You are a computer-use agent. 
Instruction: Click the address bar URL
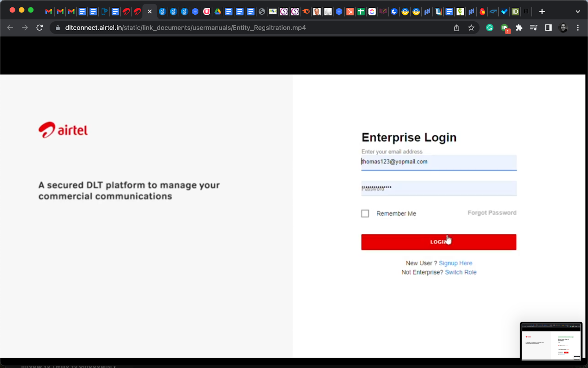(185, 28)
